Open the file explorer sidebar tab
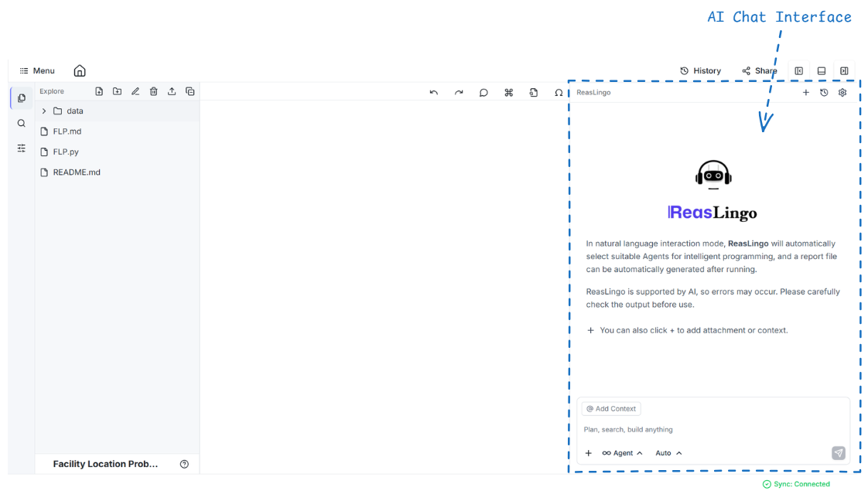The width and height of the screenshot is (868, 501). click(x=22, y=98)
